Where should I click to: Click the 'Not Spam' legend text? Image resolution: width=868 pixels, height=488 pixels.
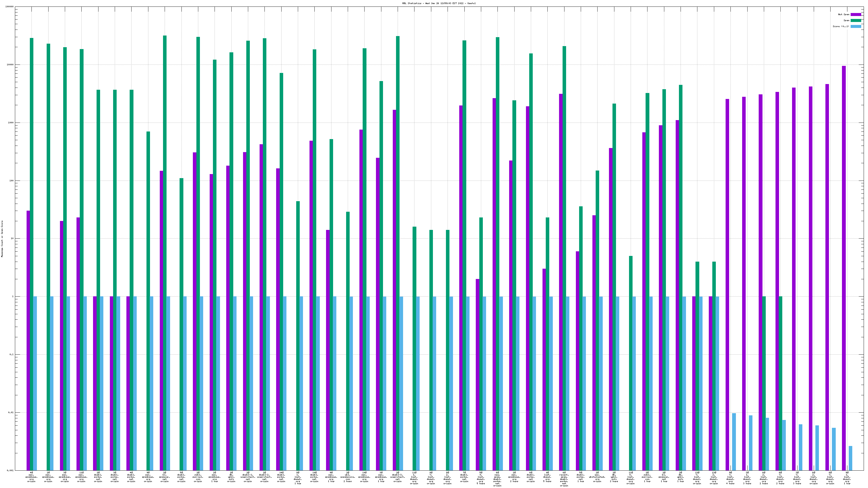(844, 14)
